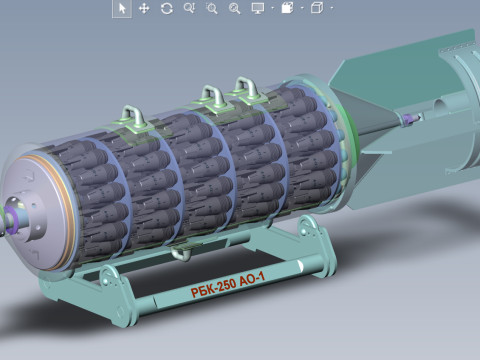The height and width of the screenshot is (360, 480).
Task: Activate the Select arrow tool
Action: 122,8
